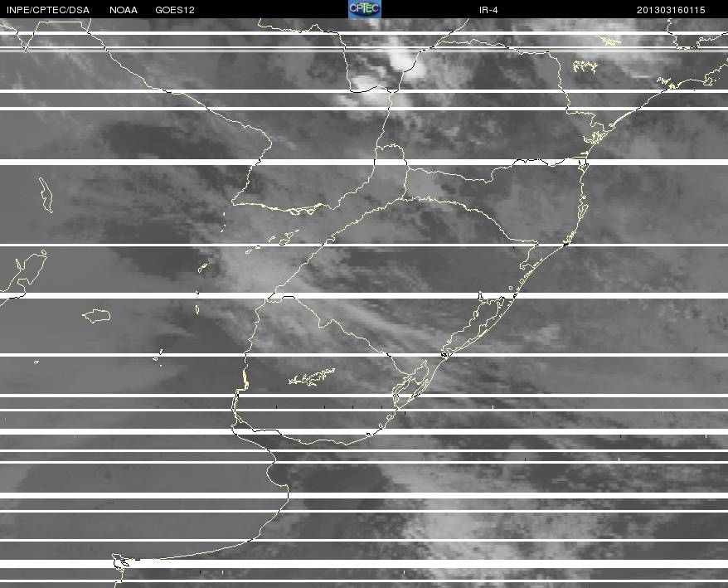The width and height of the screenshot is (728, 588).
Task: Select the 201303160115 timestamp
Action: (x=671, y=10)
